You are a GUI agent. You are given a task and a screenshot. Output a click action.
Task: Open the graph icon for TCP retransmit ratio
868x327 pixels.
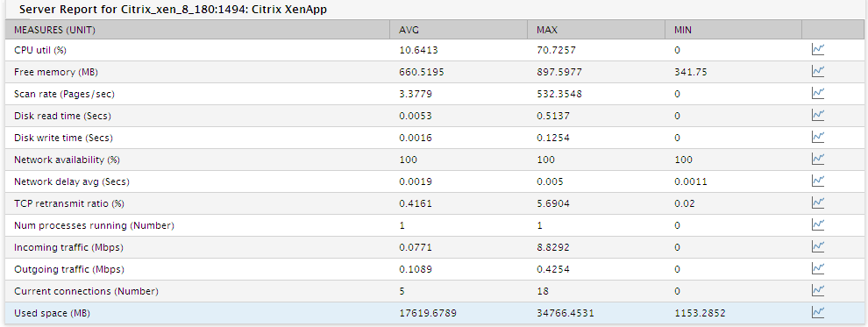click(818, 203)
